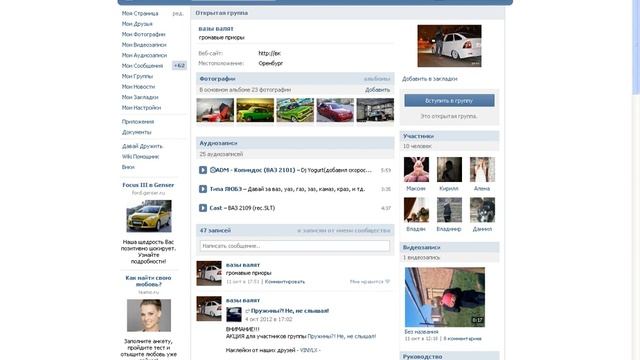The width and height of the screenshot is (640, 360).
Task: Click the http://вк website link
Action: (x=270, y=53)
